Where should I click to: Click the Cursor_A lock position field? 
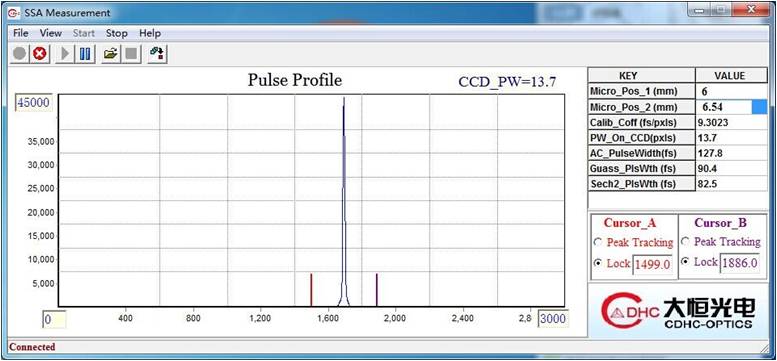pyautogui.click(x=653, y=264)
